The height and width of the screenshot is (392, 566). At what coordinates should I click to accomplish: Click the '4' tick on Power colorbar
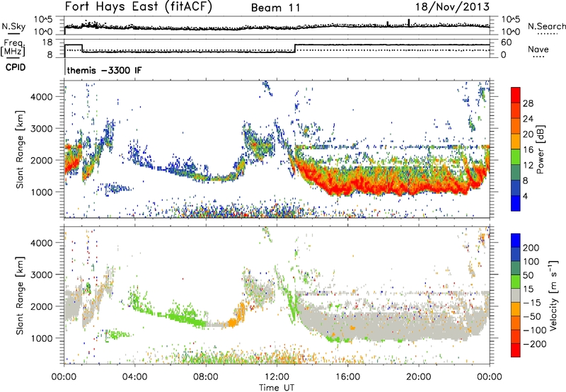526,196
